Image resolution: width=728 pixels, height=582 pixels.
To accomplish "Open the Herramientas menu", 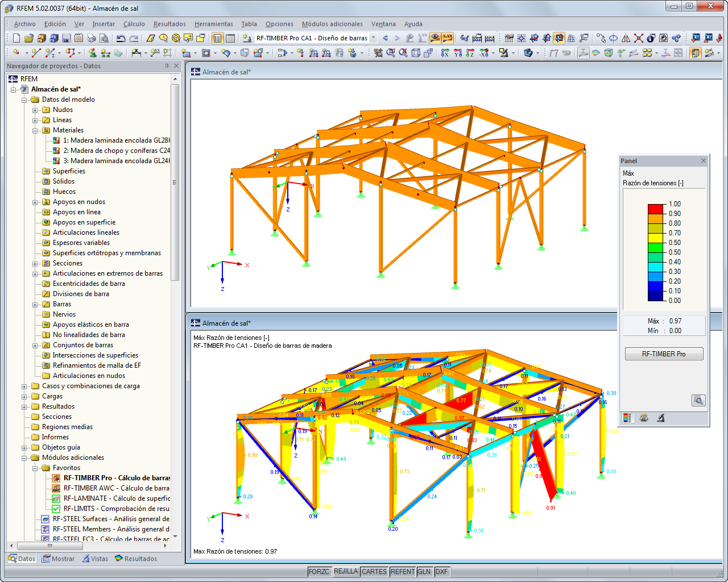I will click(x=214, y=24).
